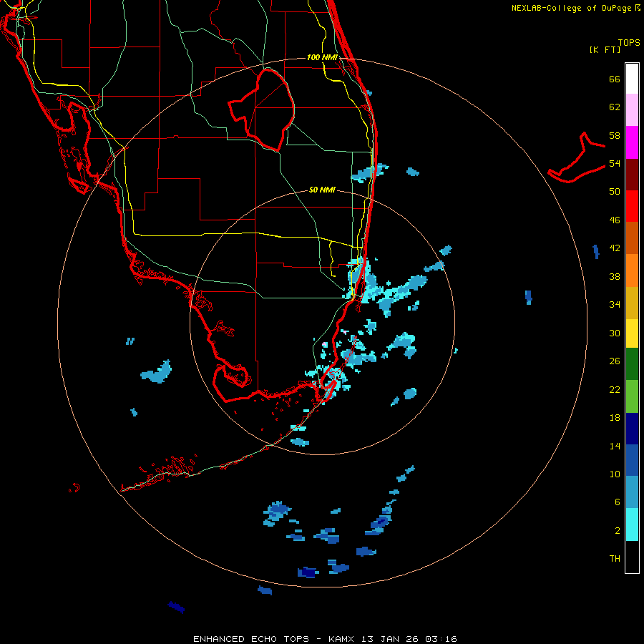This screenshot has width=644, height=644.
Task: Click the dark green legend swatch
Action: pyautogui.click(x=632, y=364)
